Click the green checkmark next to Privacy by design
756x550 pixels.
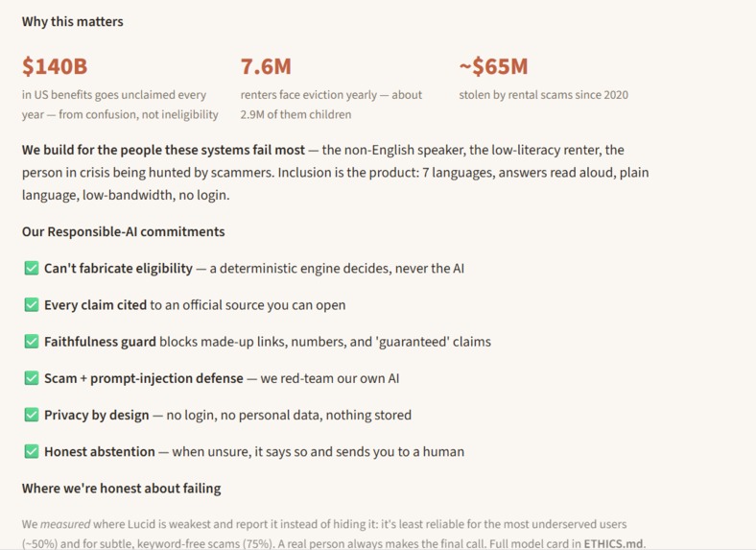pos(32,415)
